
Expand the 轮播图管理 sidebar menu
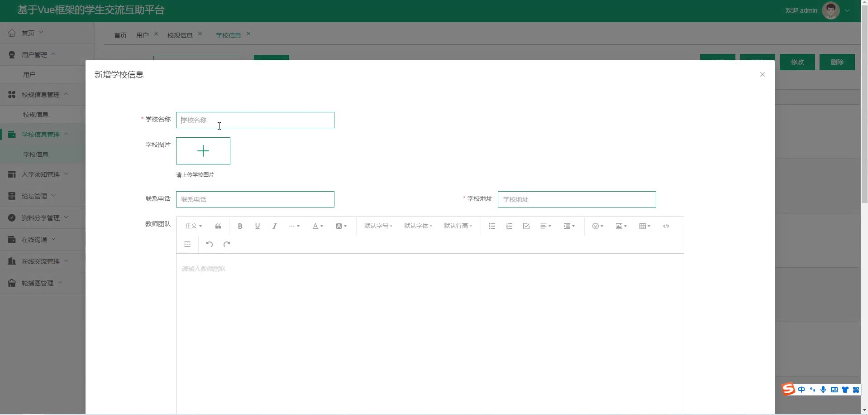pyautogui.click(x=43, y=283)
